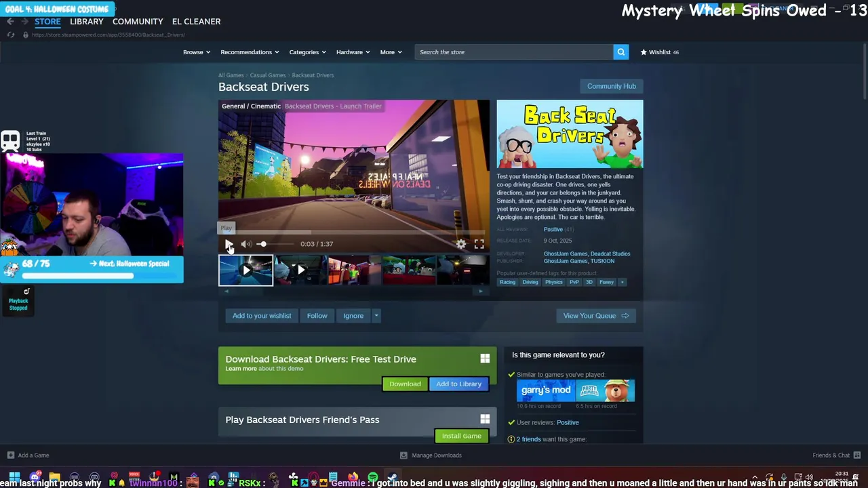Reload the page with refresh icon
The height and width of the screenshot is (488, 868).
(x=10, y=35)
